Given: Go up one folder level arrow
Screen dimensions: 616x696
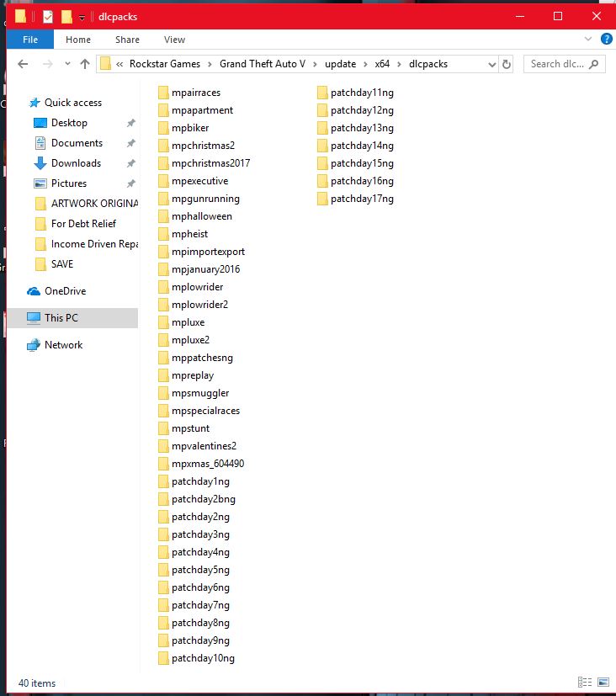Looking at the screenshot, I should [85, 64].
